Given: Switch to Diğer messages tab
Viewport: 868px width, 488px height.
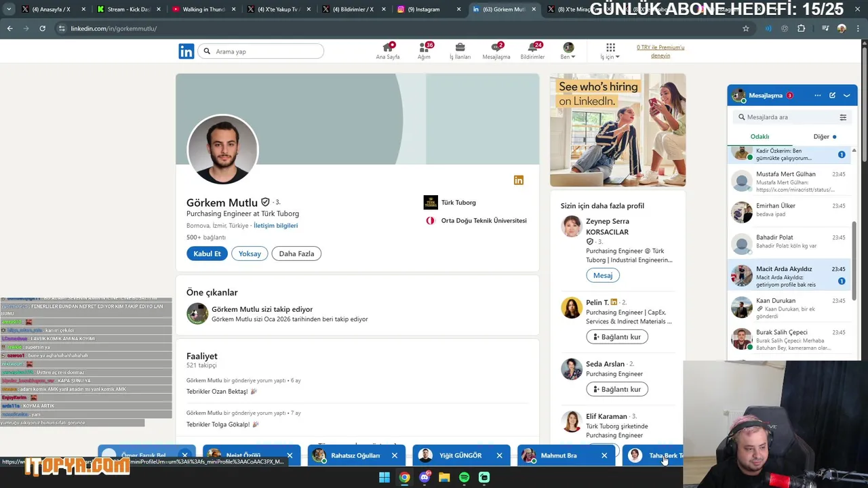Looking at the screenshot, I should [x=825, y=137].
